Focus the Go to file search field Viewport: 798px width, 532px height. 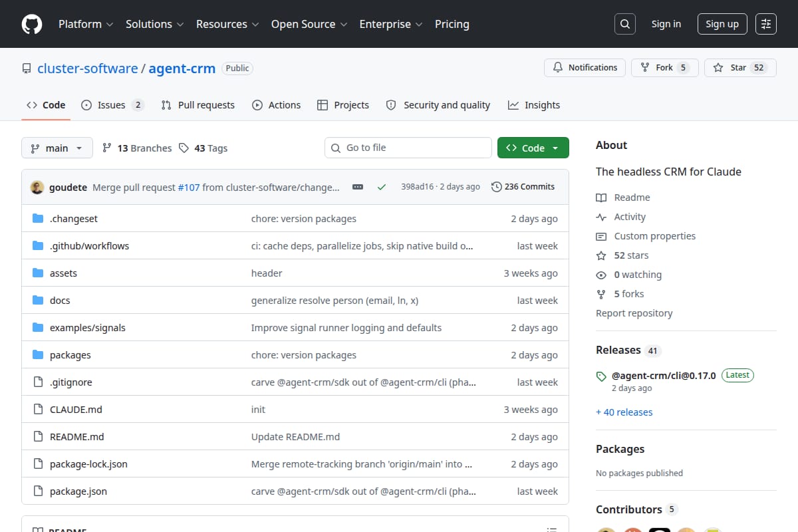click(408, 148)
